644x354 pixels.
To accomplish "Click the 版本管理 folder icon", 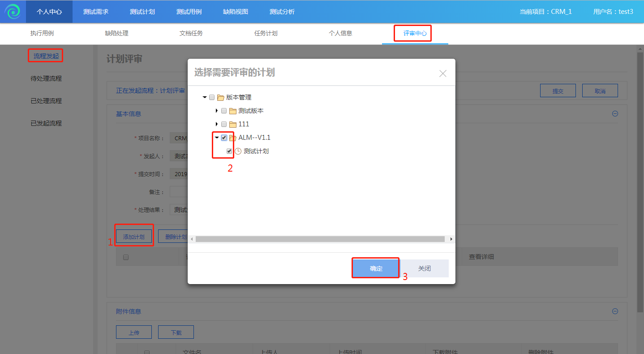I will 220,98.
